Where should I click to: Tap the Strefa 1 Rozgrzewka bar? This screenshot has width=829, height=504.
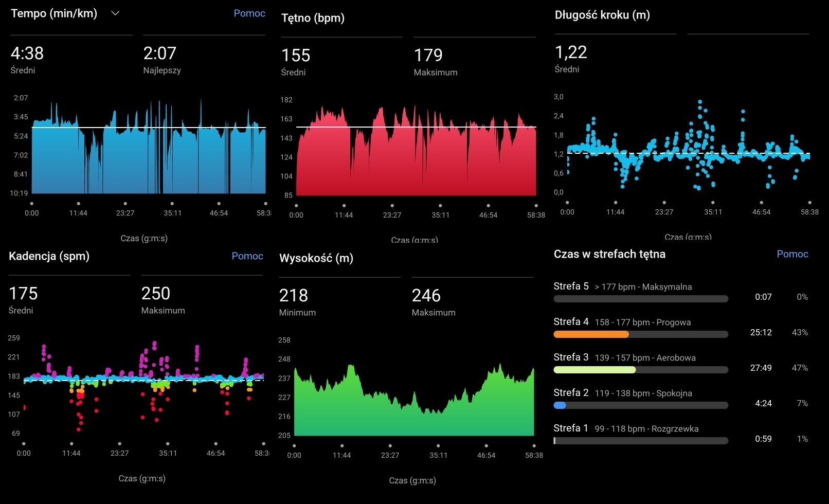pos(640,441)
